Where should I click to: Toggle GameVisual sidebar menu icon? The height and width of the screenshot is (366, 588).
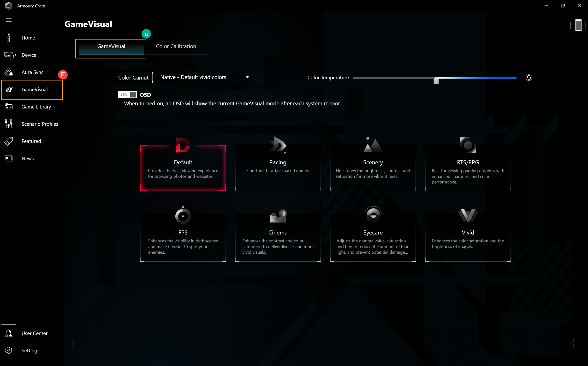click(x=9, y=89)
